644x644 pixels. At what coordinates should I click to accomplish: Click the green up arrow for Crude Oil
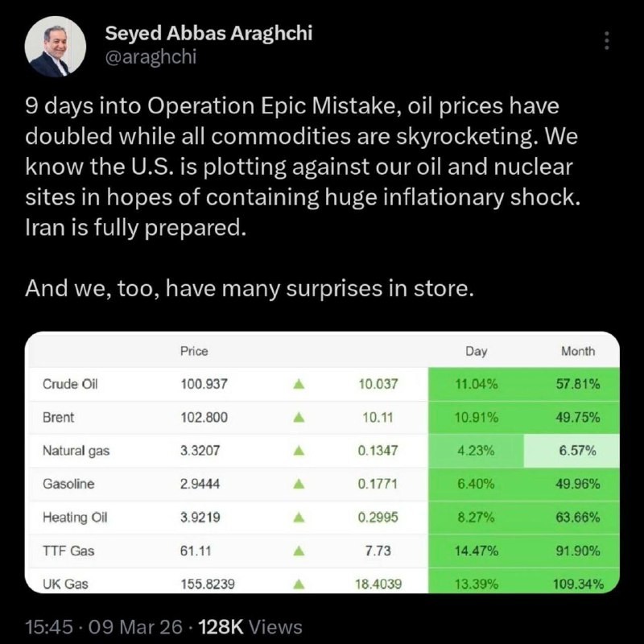click(298, 385)
